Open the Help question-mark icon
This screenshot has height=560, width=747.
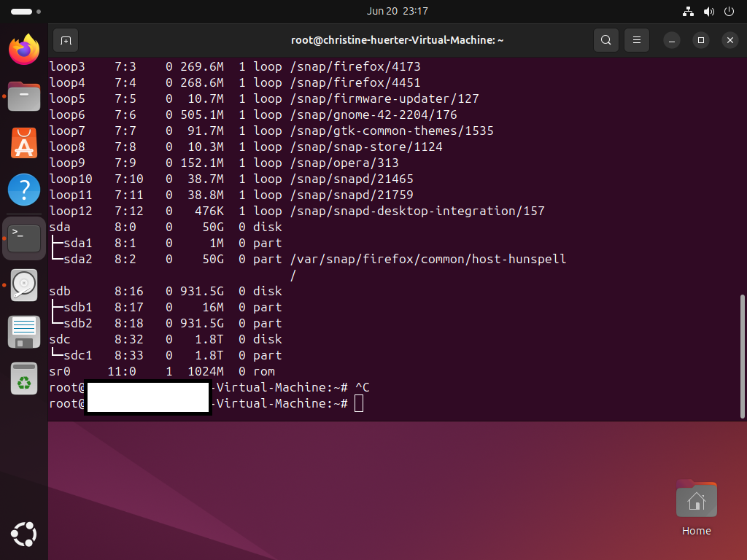(x=24, y=190)
